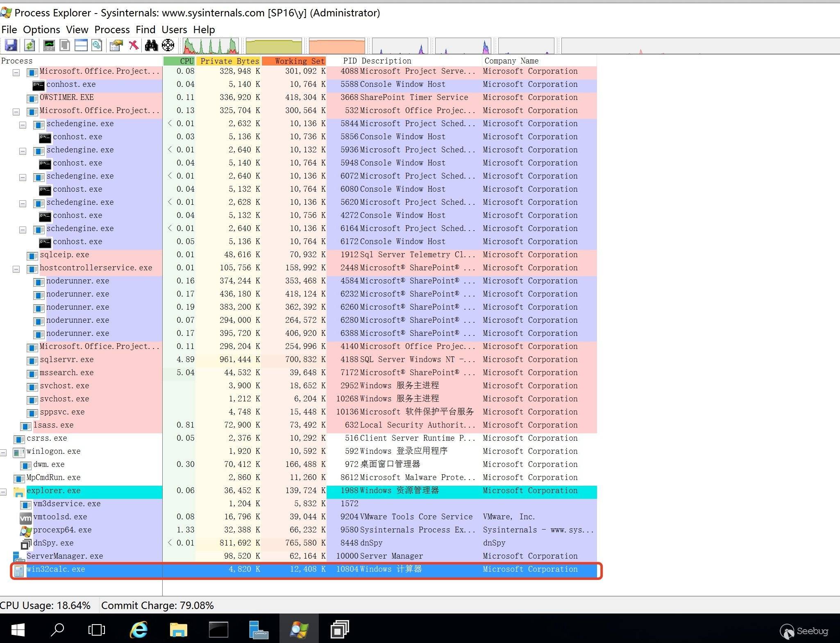Click the Save toolbar icon
This screenshot has width=840, height=643.
[11, 45]
